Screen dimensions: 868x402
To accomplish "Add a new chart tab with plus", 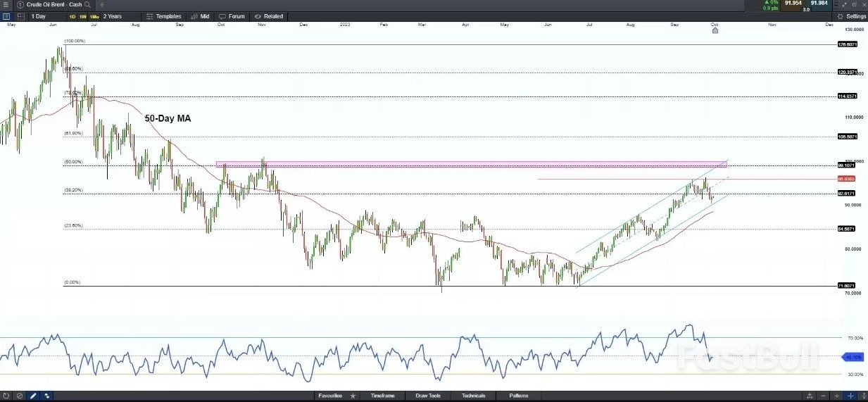I will [102, 4].
